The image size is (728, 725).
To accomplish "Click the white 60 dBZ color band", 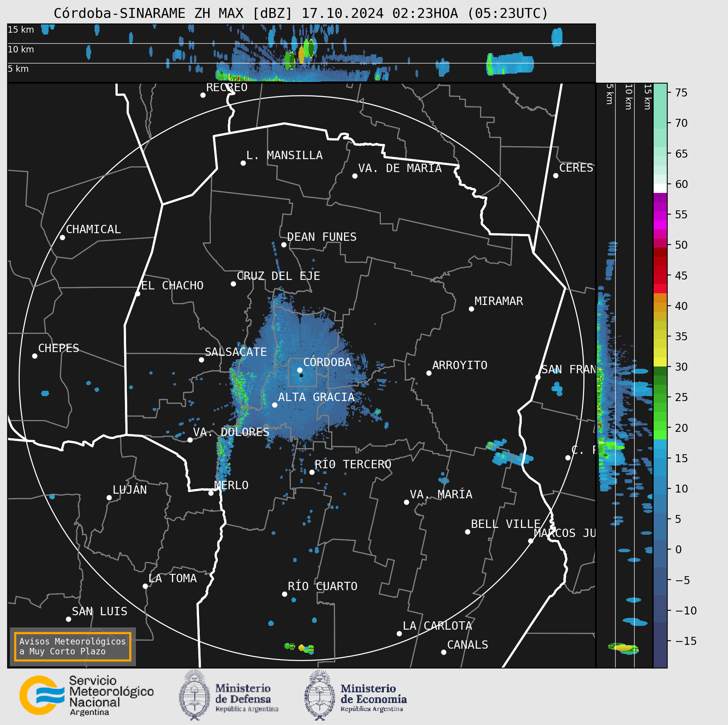I will tap(660, 188).
